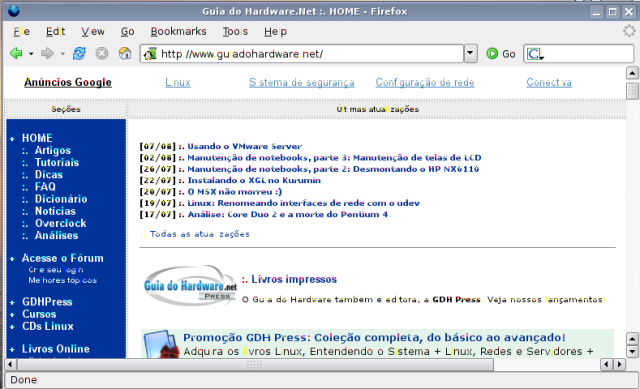The width and height of the screenshot is (640, 389).
Task: Click the site favicon in address bar
Action: [x=150, y=54]
